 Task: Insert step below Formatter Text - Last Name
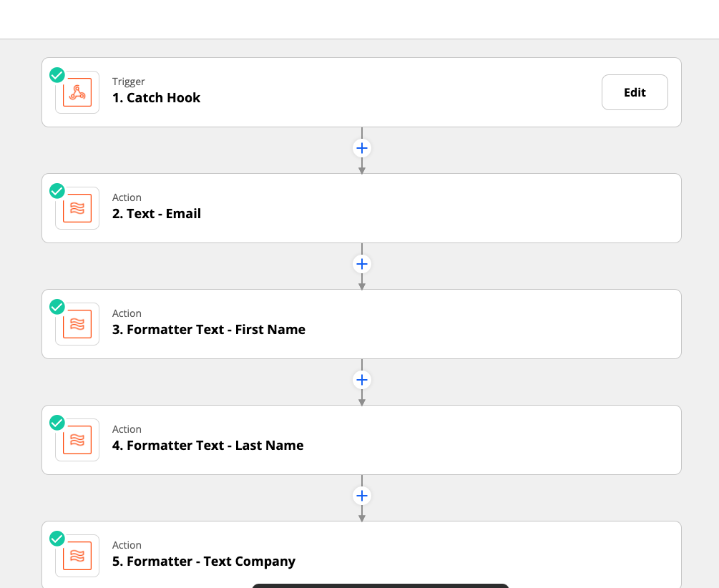pos(362,496)
